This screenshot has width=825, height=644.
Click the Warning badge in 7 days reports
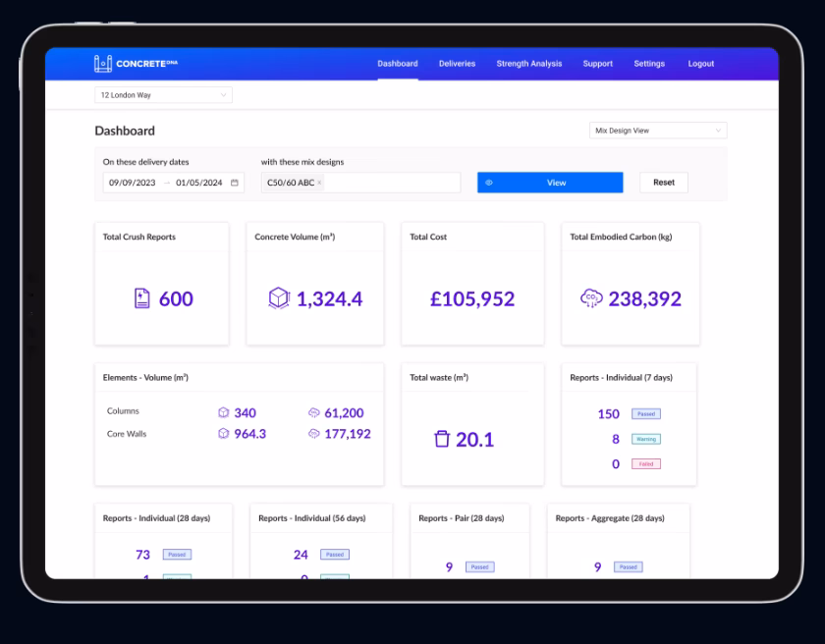point(646,440)
